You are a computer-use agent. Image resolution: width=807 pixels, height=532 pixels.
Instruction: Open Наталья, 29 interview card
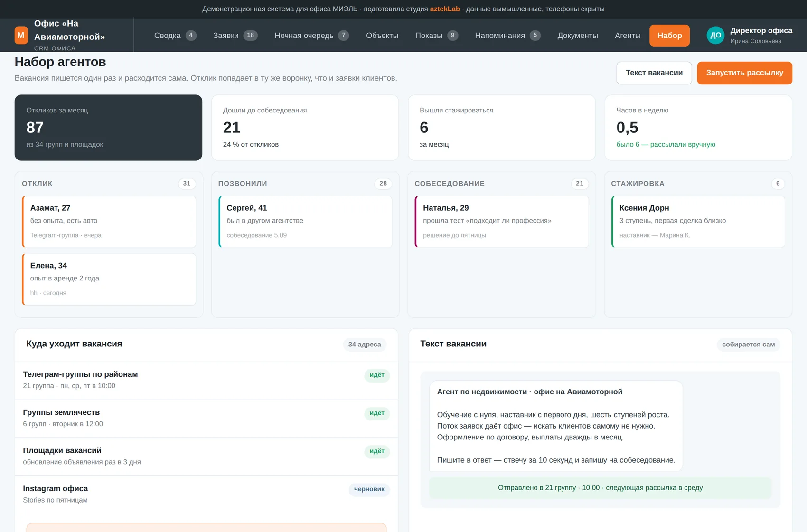click(502, 222)
